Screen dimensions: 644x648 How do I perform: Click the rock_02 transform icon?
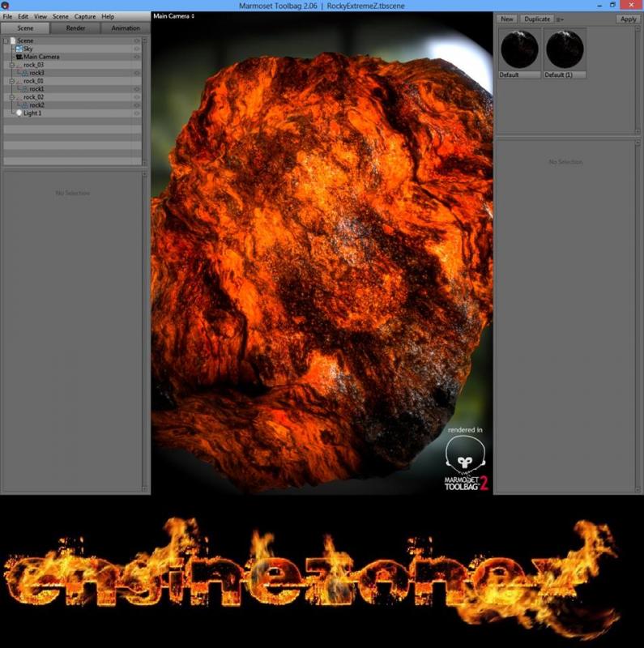point(19,97)
